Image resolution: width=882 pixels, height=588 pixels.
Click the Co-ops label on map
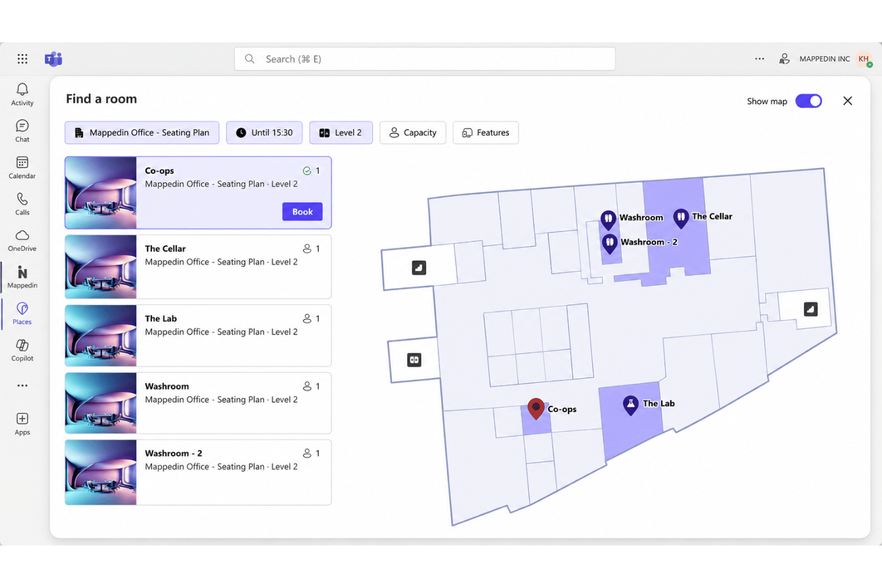[562, 409]
